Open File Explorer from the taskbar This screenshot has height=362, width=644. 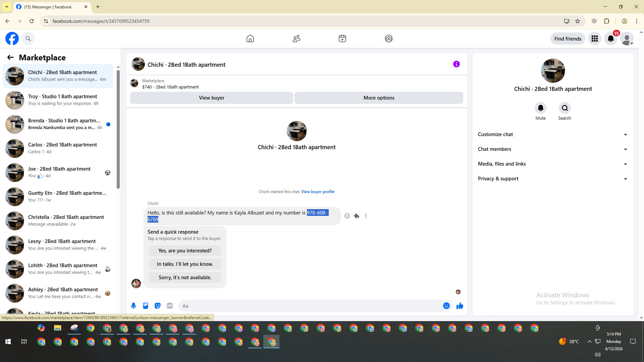click(58, 328)
